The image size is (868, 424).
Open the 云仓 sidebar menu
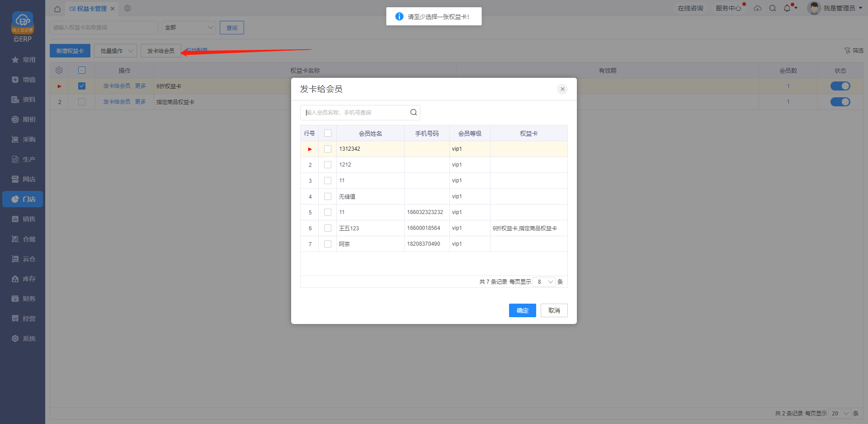[23, 259]
